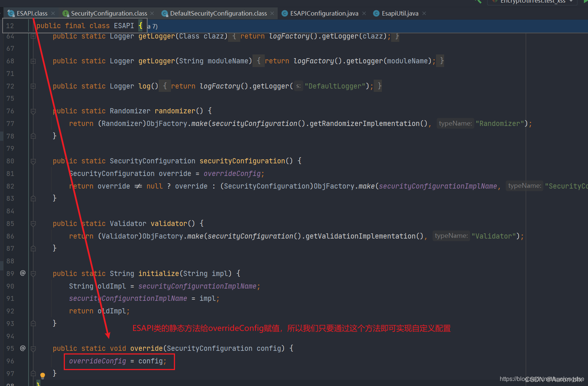Click line number 91 in the gutter
The image size is (588, 386).
click(10, 298)
